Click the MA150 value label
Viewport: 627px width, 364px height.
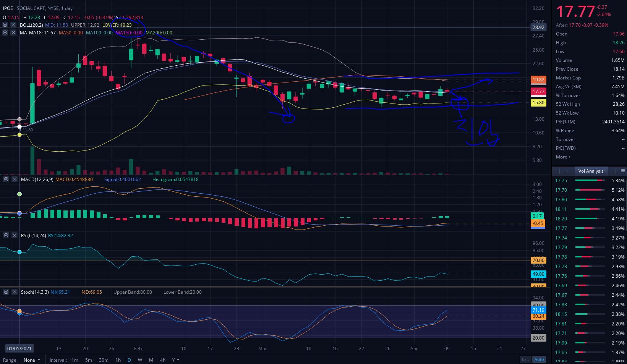[129, 33]
